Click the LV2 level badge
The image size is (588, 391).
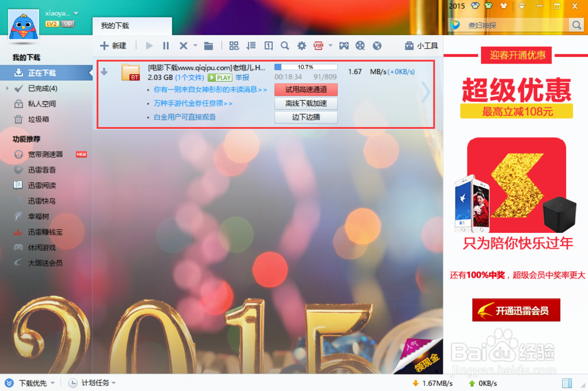click(52, 24)
